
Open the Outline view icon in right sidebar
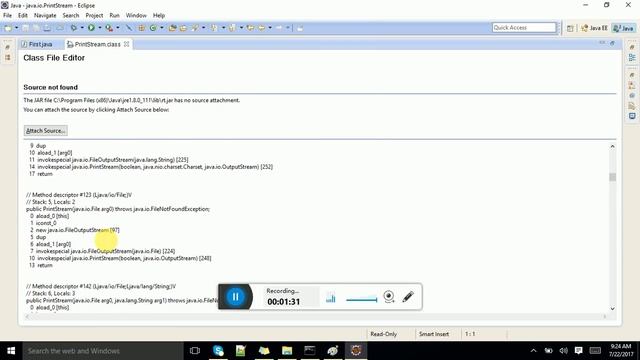click(632, 58)
